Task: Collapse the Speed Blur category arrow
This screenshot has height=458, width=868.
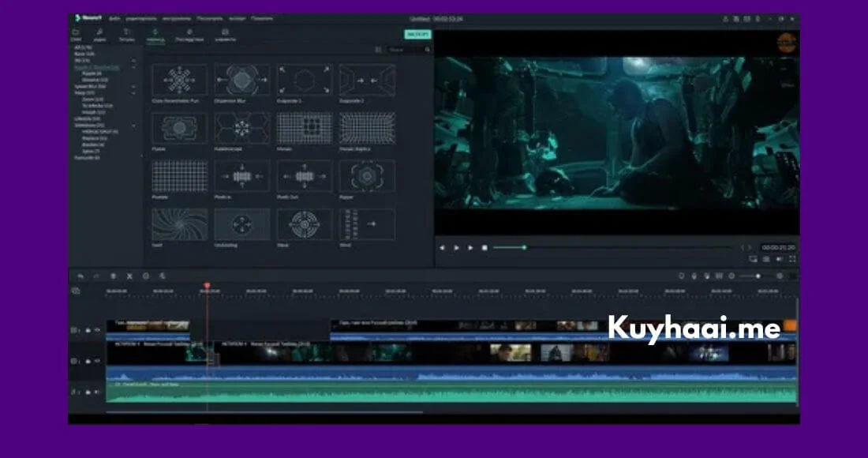Action: pyautogui.click(x=133, y=87)
